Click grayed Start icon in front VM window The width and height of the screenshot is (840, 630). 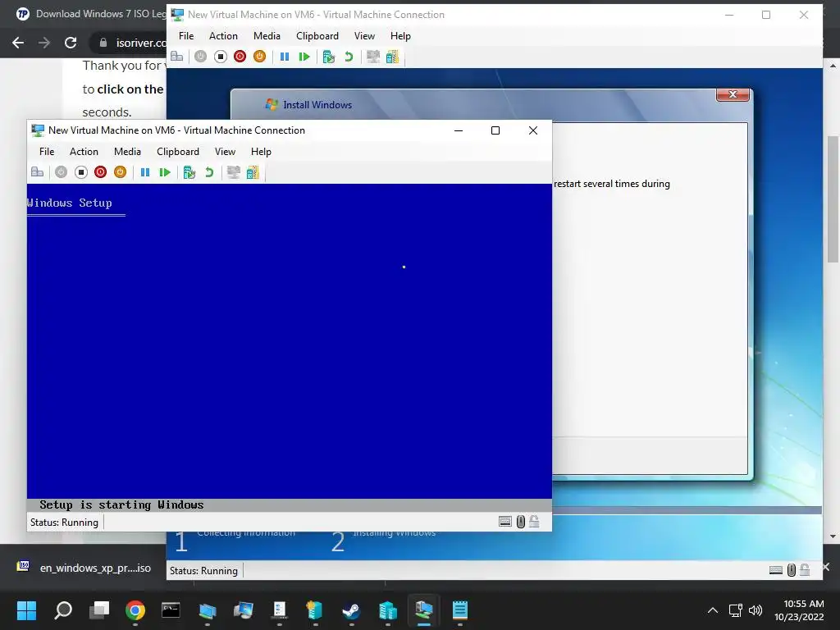pos(61,172)
